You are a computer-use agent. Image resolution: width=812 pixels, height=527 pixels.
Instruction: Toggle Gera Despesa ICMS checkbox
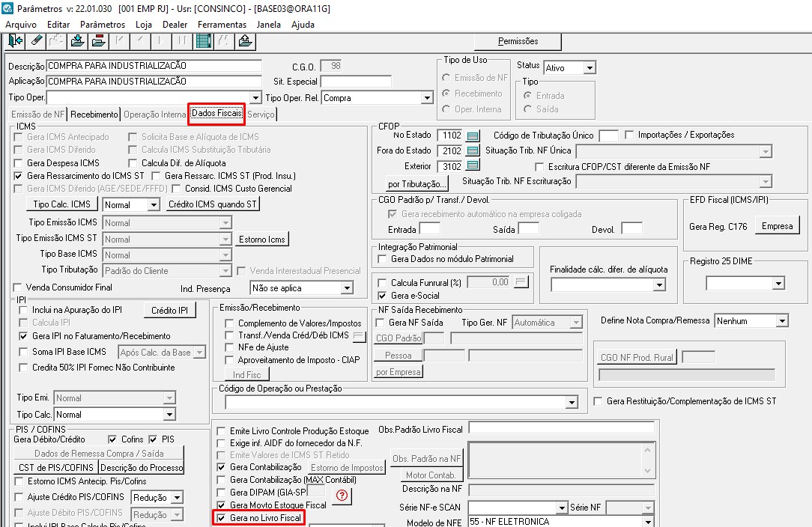click(x=19, y=163)
